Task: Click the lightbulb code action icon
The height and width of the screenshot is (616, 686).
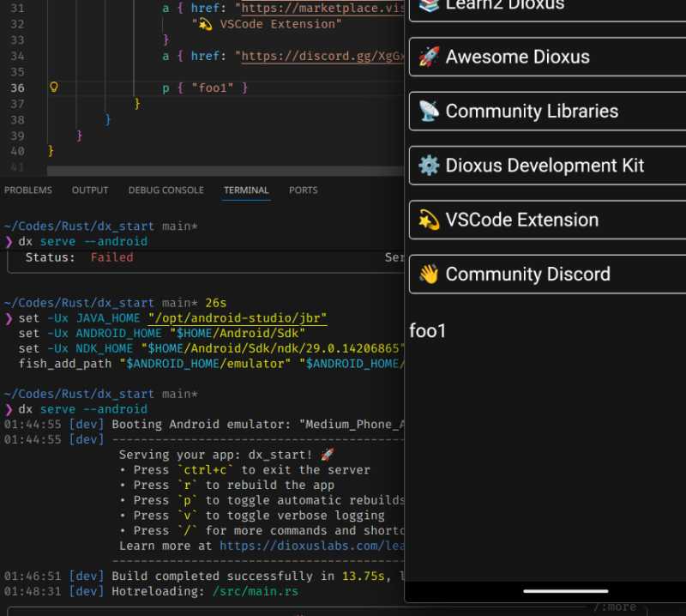Action: click(x=53, y=88)
